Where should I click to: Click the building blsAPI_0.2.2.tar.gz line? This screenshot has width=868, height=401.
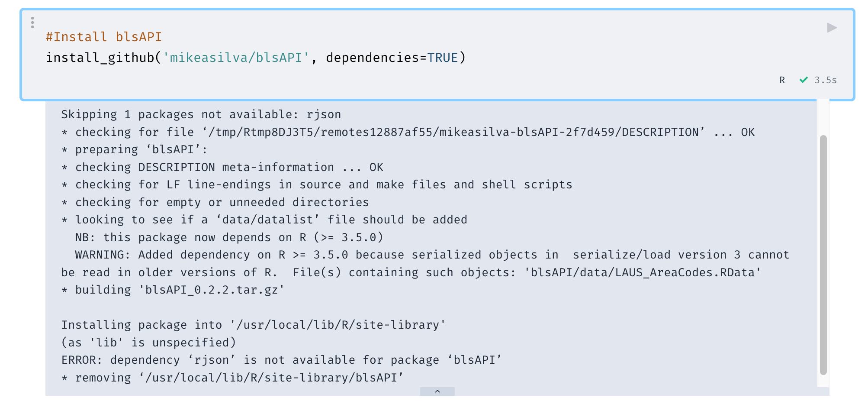pyautogui.click(x=173, y=290)
